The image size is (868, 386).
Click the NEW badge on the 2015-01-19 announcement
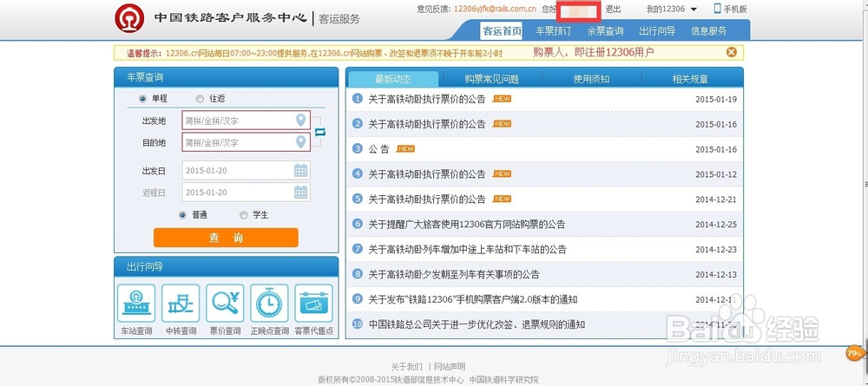(502, 99)
